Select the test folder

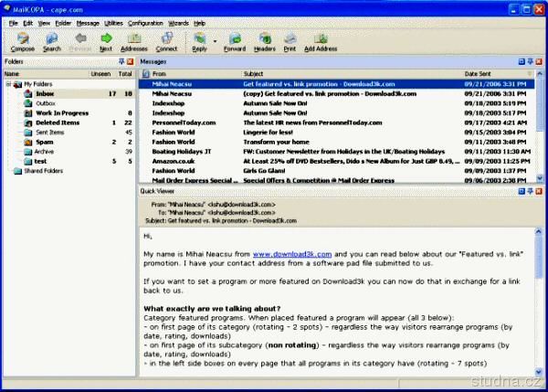(x=40, y=161)
